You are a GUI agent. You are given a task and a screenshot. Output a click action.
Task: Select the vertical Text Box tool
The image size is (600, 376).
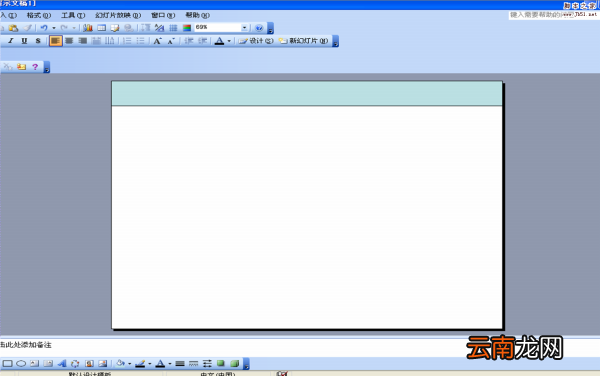pyautogui.click(x=48, y=363)
